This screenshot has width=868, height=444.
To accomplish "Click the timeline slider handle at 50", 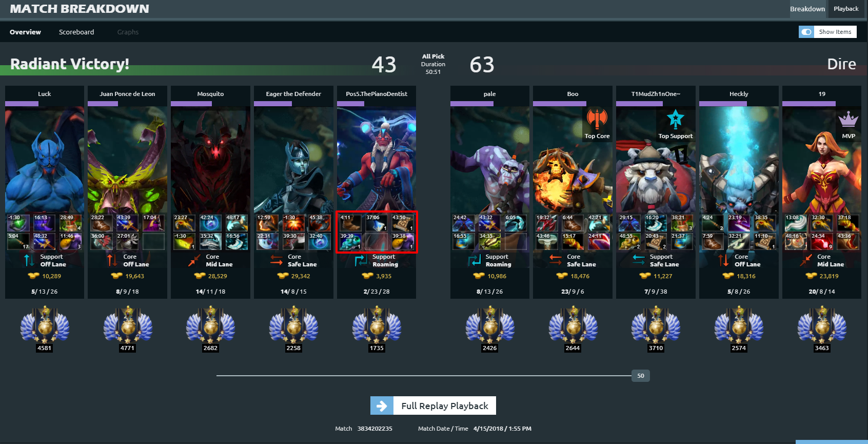I will (x=641, y=376).
